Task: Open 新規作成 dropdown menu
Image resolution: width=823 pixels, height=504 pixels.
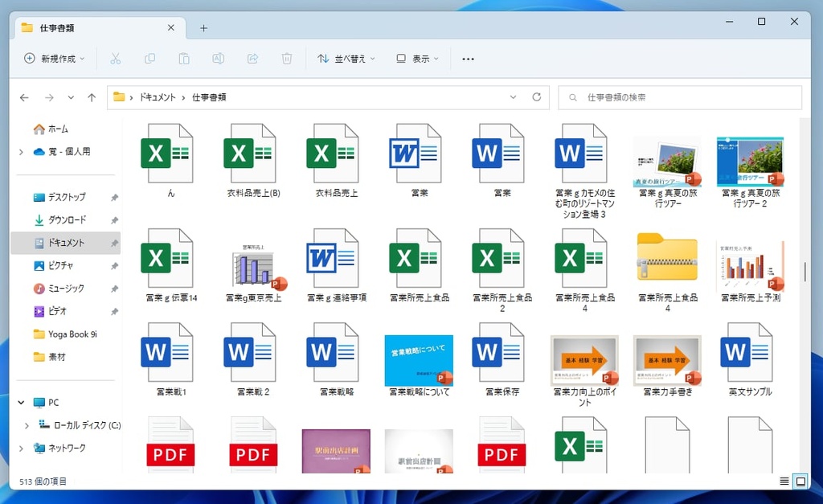Action: (54, 59)
